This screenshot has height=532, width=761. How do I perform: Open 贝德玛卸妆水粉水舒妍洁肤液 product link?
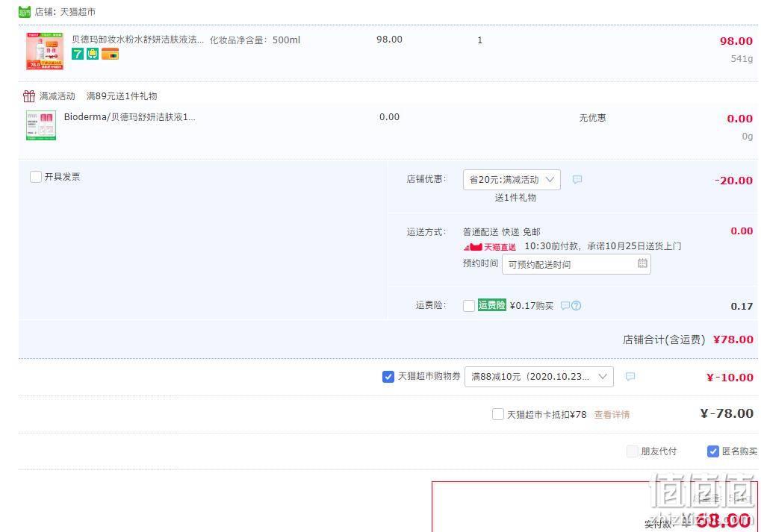point(138,40)
